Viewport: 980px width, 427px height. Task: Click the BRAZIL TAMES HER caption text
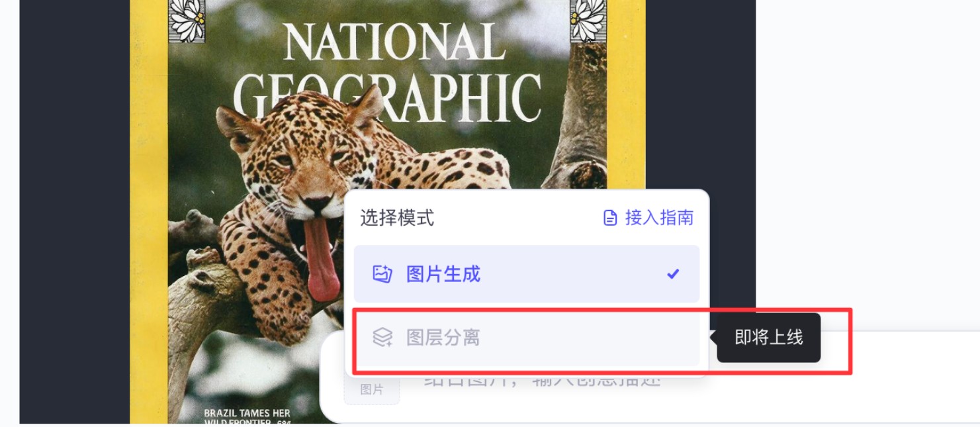click(247, 414)
